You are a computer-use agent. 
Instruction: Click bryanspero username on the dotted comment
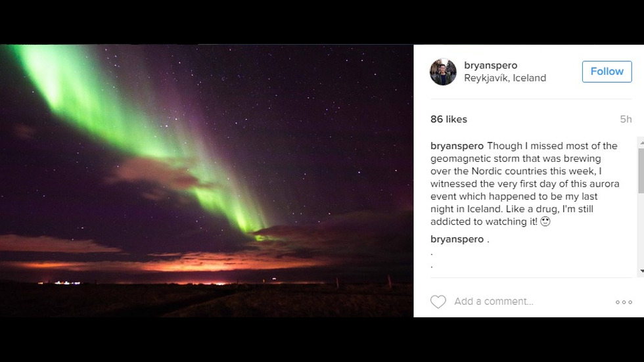457,239
